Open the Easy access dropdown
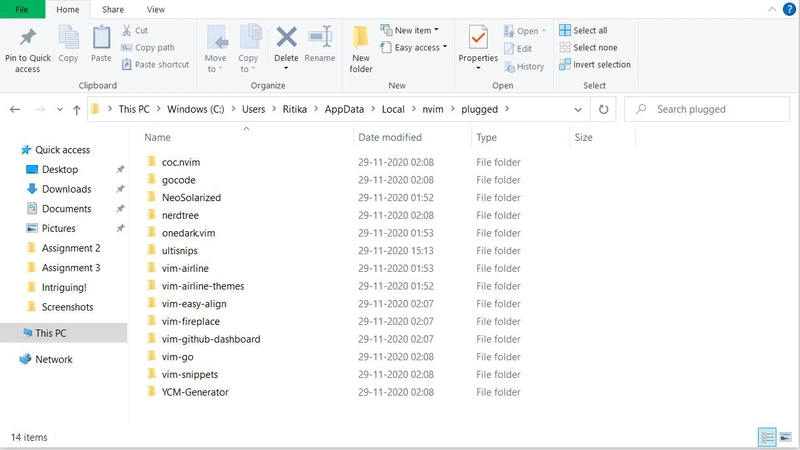This screenshot has width=800, height=450. pyautogui.click(x=414, y=47)
